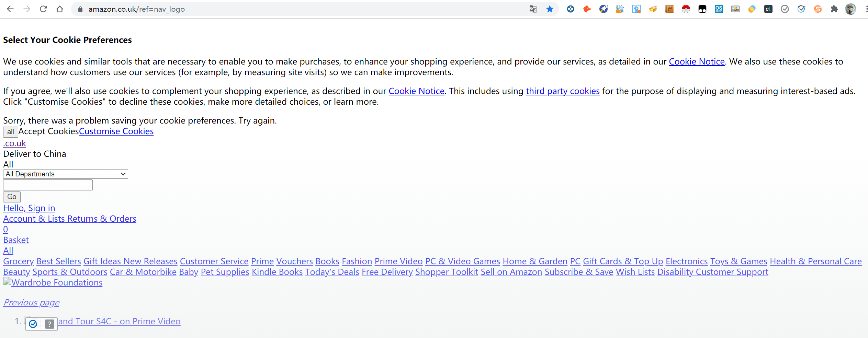Open Best Sellers navigation link
Viewport: 868px width, 338px height.
tap(59, 261)
